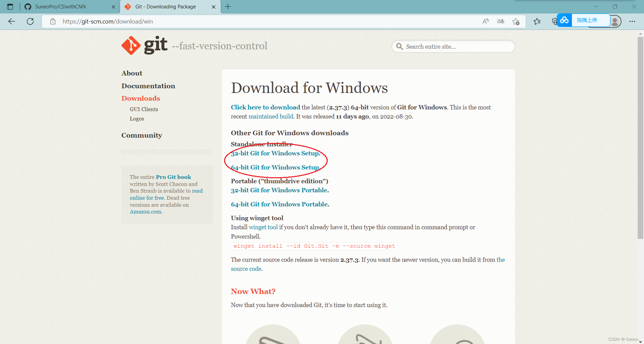Viewport: 644px width, 344px height.
Task: Click the git logo
Action: [144, 45]
